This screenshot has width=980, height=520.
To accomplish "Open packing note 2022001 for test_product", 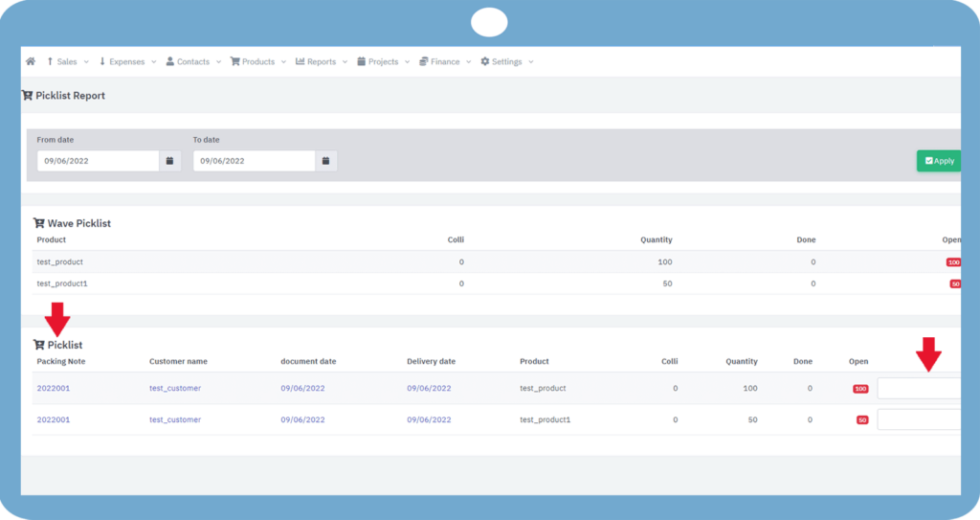I will coord(54,388).
